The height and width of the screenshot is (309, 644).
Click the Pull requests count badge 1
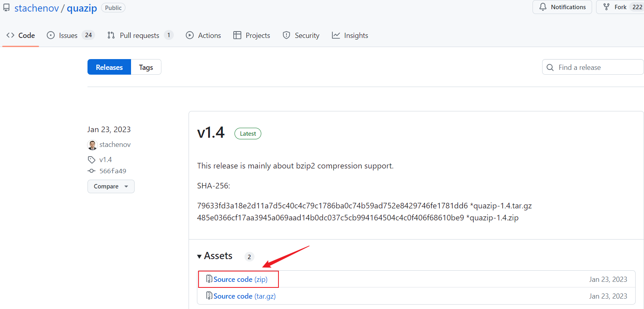click(x=169, y=35)
